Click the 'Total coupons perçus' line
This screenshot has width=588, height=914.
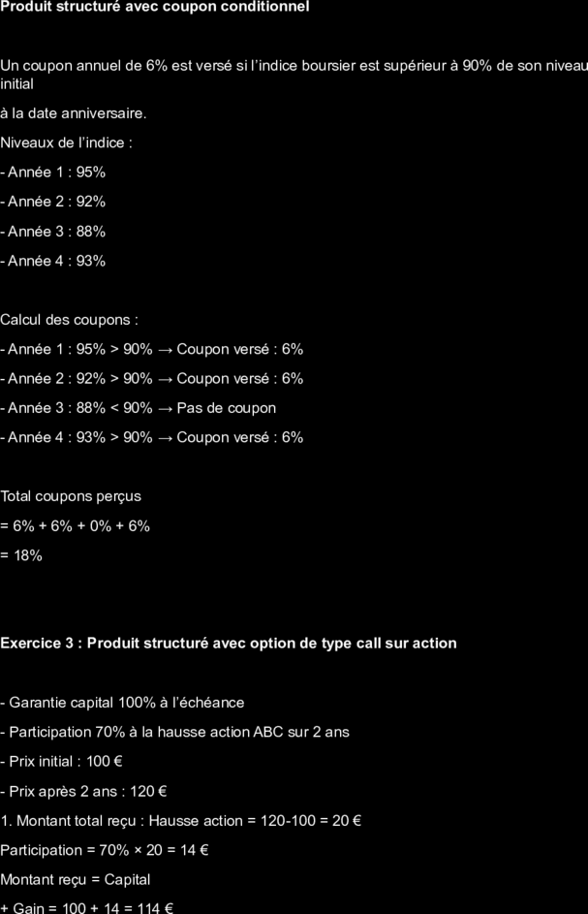[x=71, y=496]
